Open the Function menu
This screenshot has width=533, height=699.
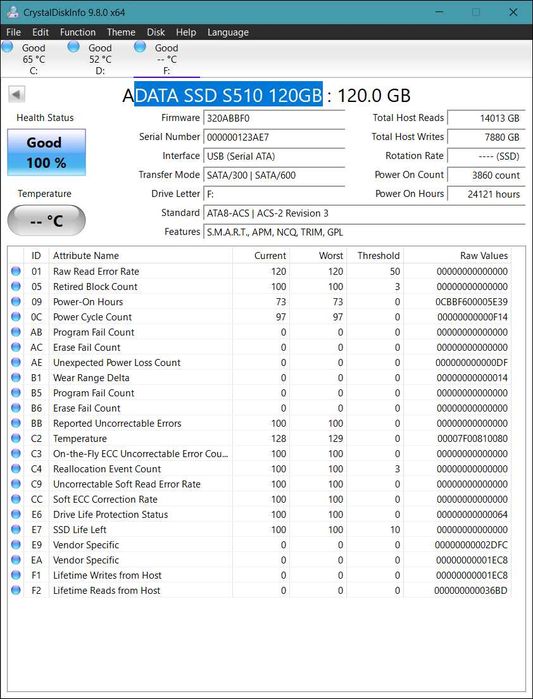point(78,32)
